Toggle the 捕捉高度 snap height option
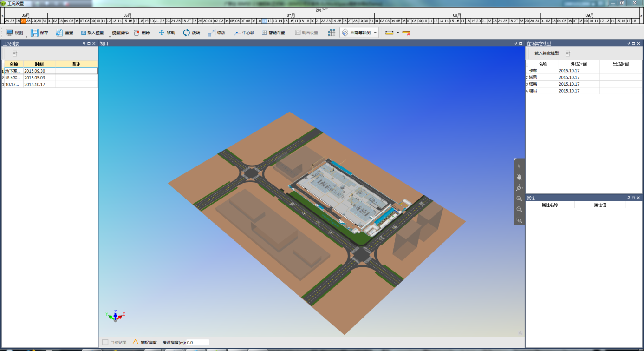Viewport: 644px width, 351px height. 145,343
